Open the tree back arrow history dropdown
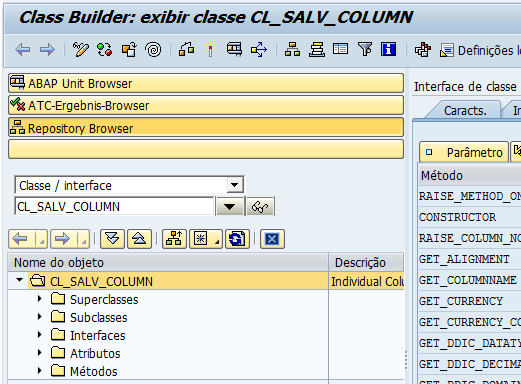 [x=42, y=239]
